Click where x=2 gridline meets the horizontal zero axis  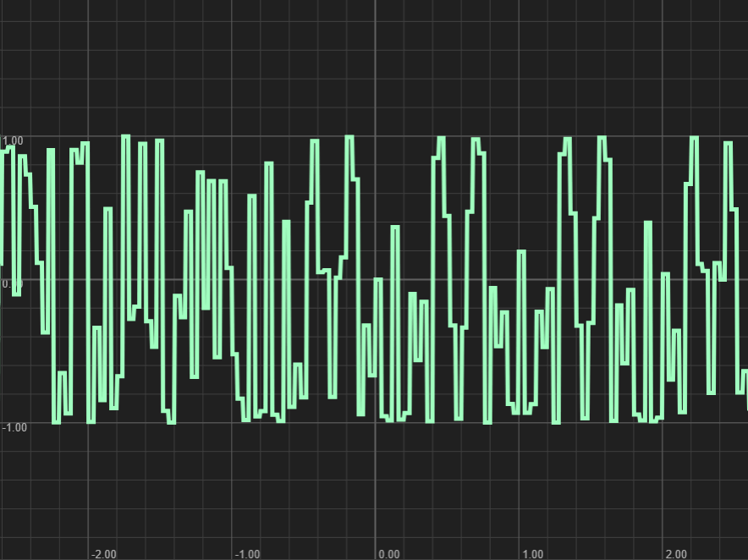[x=663, y=279]
